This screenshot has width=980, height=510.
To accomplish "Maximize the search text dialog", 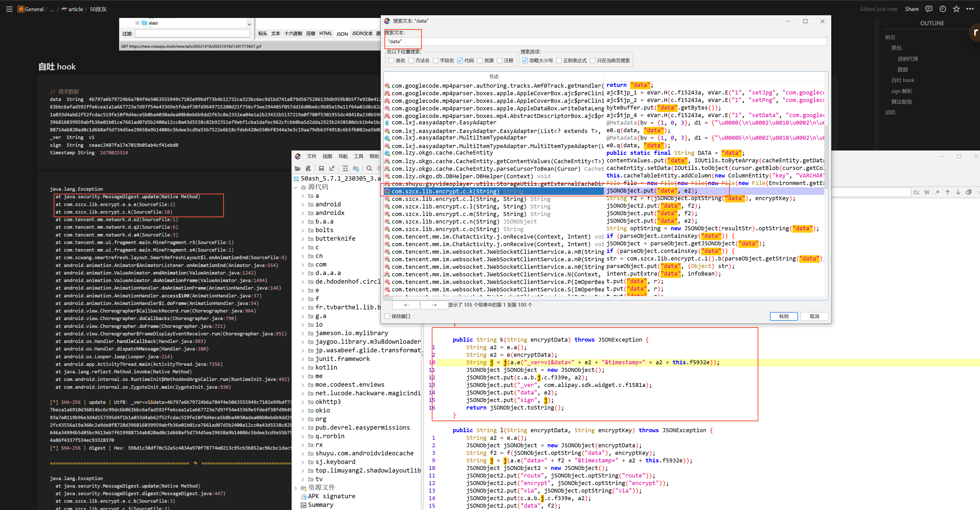I will pyautogui.click(x=805, y=21).
